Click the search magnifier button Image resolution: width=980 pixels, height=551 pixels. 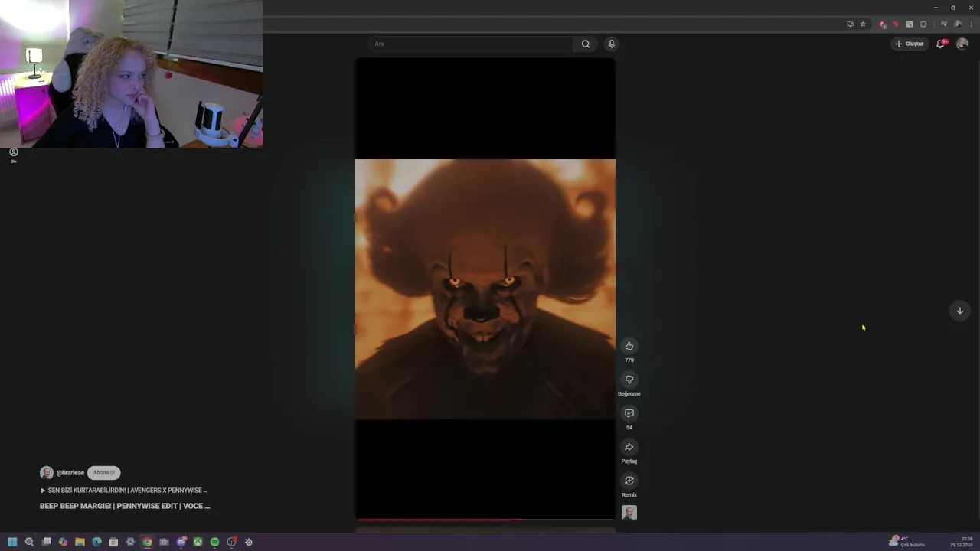pos(586,44)
